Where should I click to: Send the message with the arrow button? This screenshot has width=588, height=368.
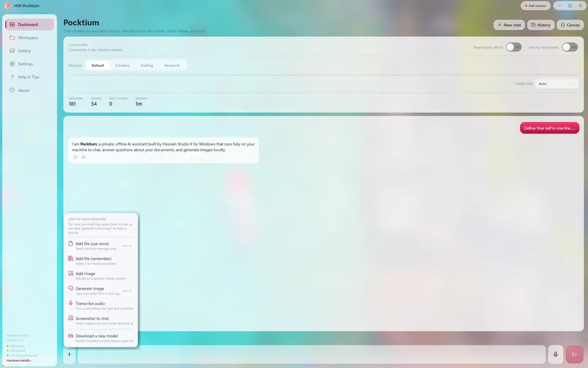point(574,354)
